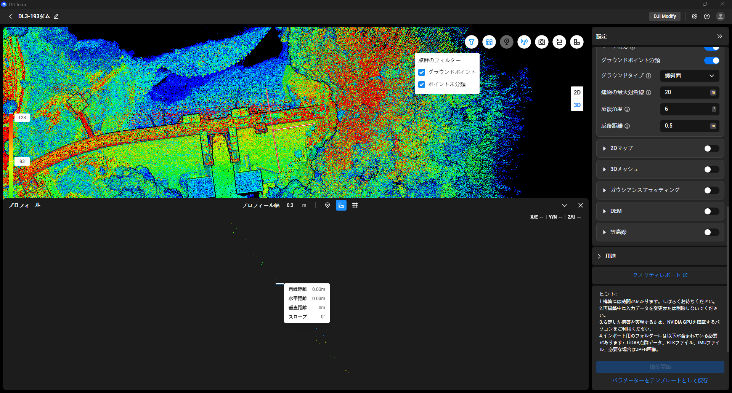Expand the DEM section
The width and height of the screenshot is (732, 393).
[604, 211]
